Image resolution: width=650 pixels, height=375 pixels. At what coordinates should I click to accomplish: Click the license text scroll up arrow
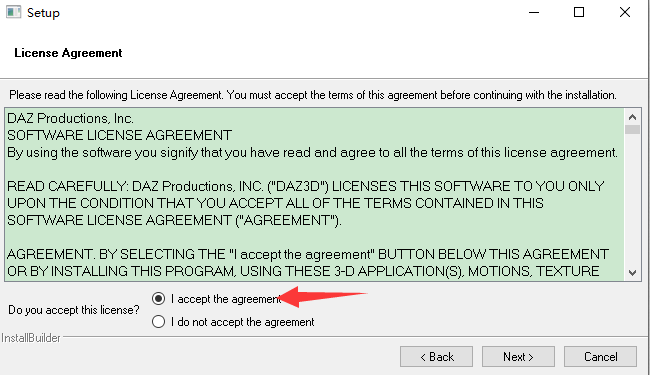click(x=632, y=117)
